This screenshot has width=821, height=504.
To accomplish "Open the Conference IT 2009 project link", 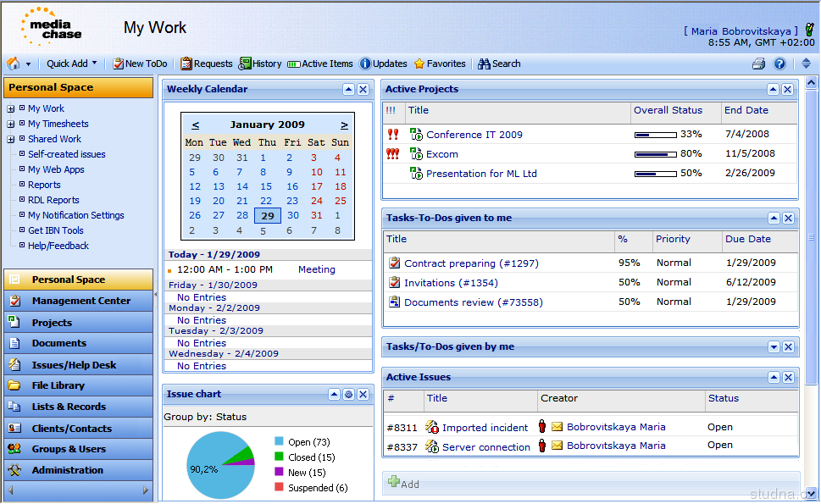I will click(x=474, y=135).
